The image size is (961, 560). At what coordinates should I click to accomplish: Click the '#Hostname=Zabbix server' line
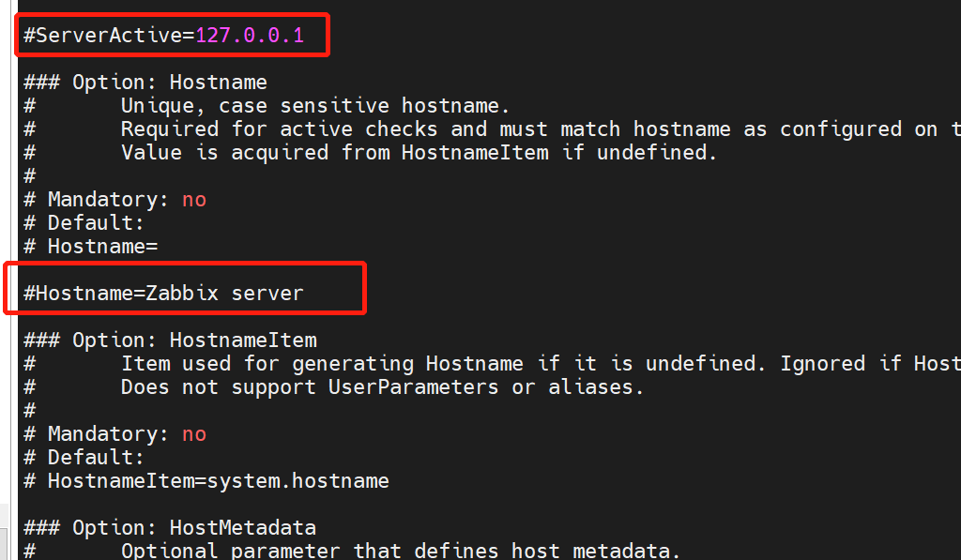coord(164,294)
